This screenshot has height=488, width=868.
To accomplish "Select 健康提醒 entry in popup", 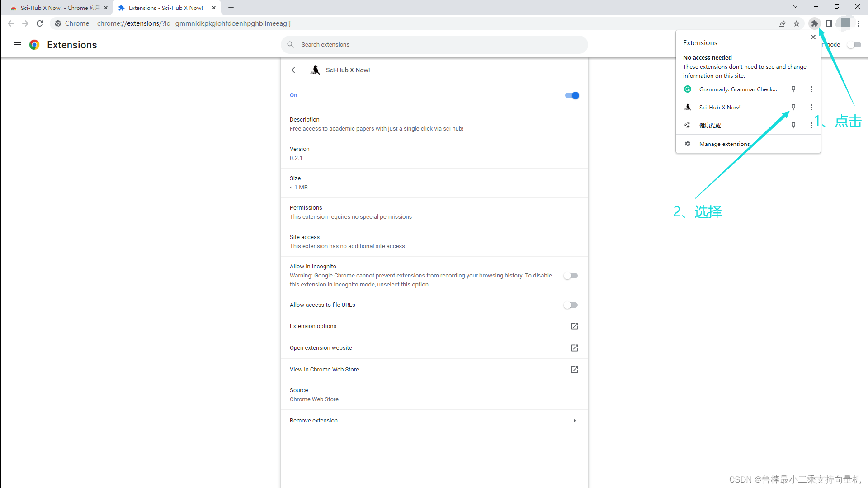I will click(710, 126).
